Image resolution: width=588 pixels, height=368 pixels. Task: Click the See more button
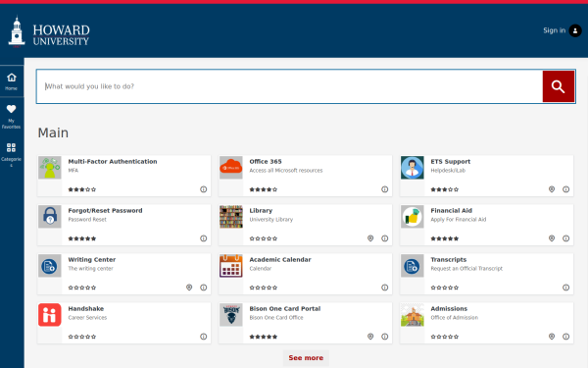(306, 358)
